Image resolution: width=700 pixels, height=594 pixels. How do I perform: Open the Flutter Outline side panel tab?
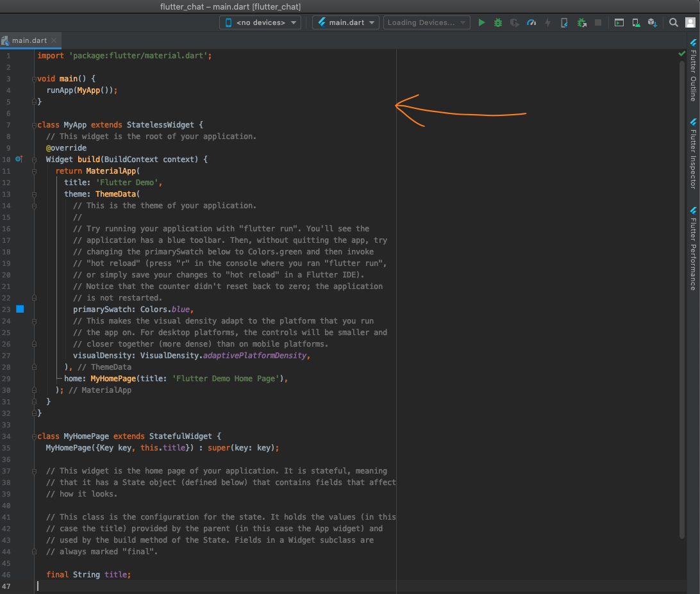[693, 70]
